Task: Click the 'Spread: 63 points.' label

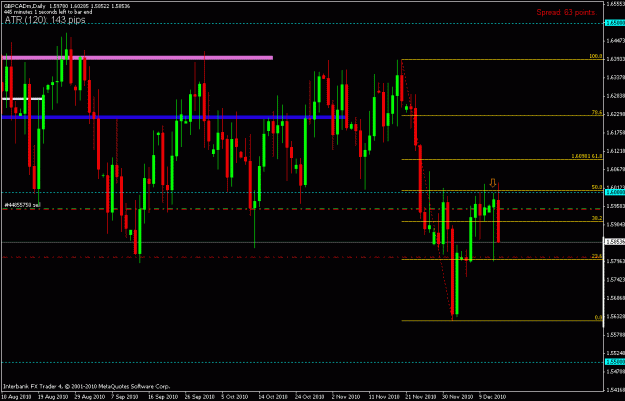Action: pos(566,12)
